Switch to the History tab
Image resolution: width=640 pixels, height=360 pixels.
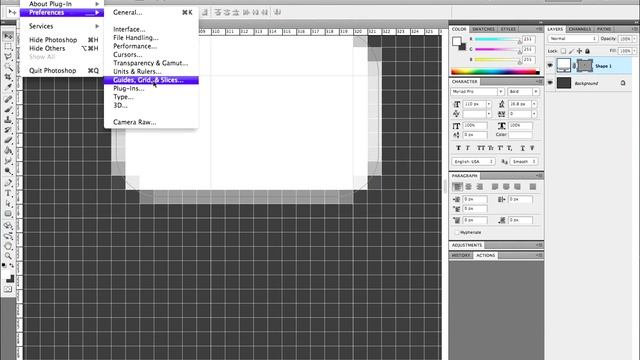coord(461,256)
